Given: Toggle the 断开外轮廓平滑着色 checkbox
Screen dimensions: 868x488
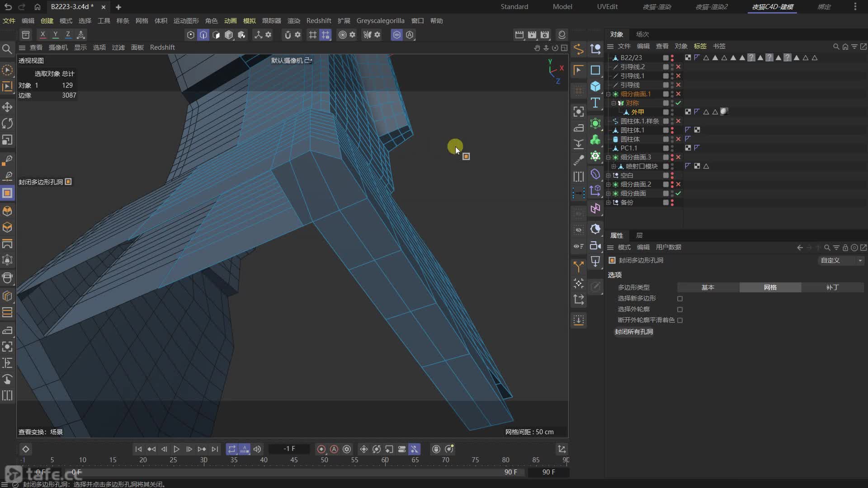Looking at the screenshot, I should (680, 320).
